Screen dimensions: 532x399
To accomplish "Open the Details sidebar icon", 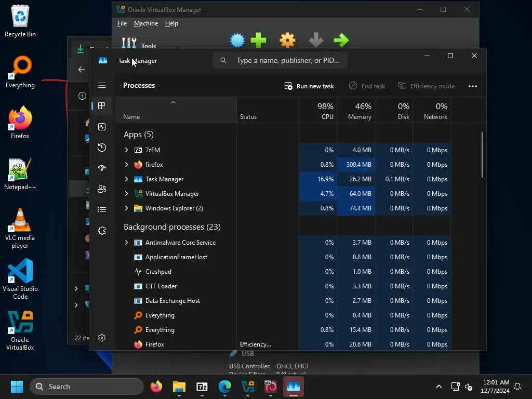I will click(x=102, y=210).
